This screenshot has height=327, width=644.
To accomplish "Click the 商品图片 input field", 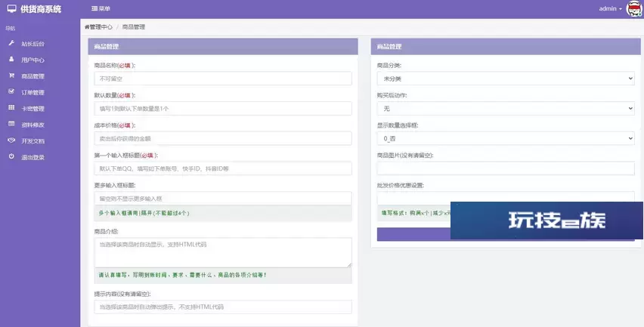I will coord(506,168).
